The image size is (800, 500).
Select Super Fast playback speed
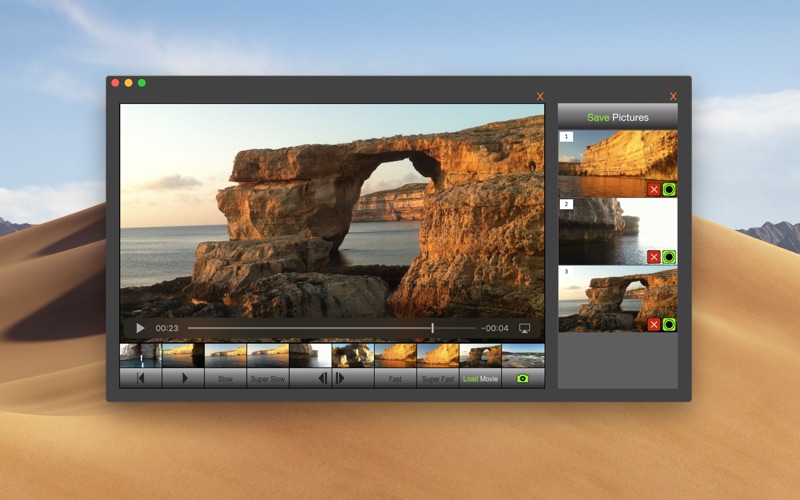438,379
